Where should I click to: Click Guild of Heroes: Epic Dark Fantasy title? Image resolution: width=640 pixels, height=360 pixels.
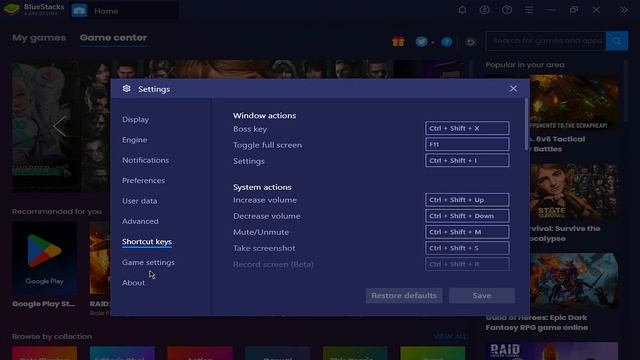(x=537, y=322)
